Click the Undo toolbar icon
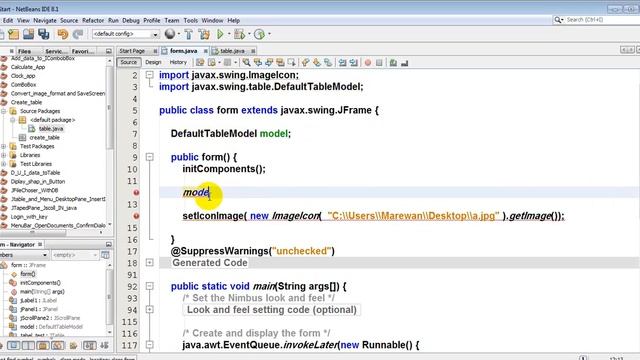Screen dimensions: 640x360 click(62, 34)
